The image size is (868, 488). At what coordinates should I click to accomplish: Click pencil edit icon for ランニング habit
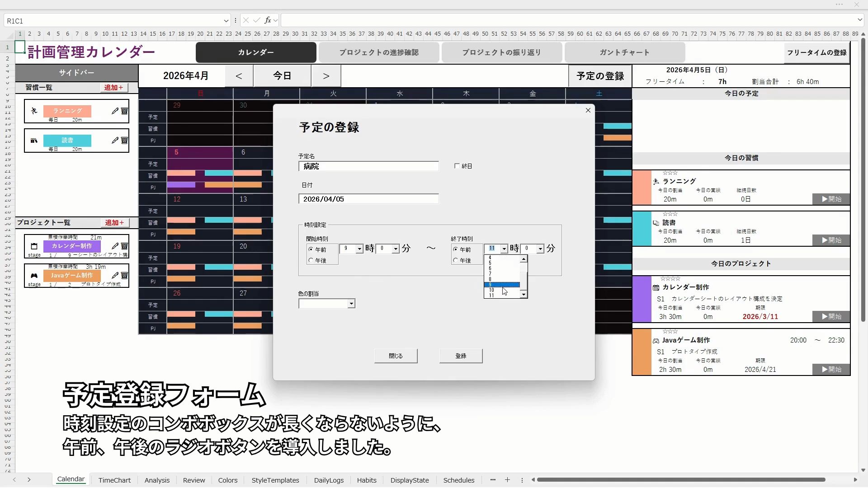[115, 111]
